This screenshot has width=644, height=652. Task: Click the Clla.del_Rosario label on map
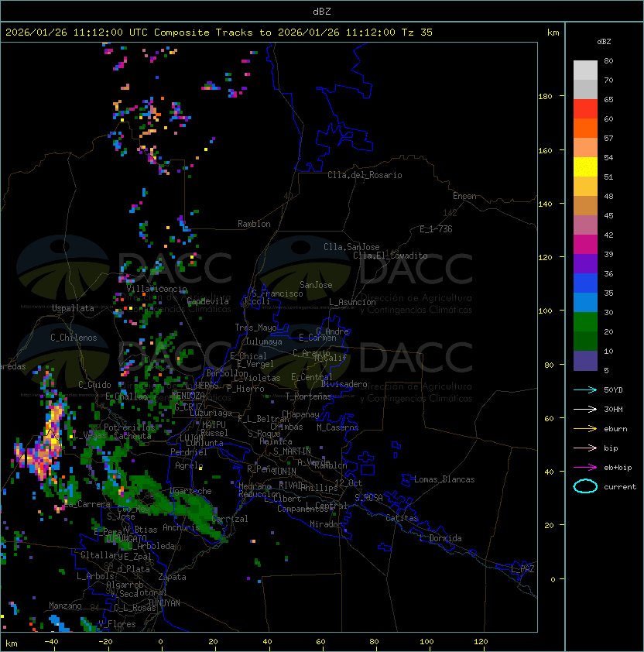[x=365, y=175]
